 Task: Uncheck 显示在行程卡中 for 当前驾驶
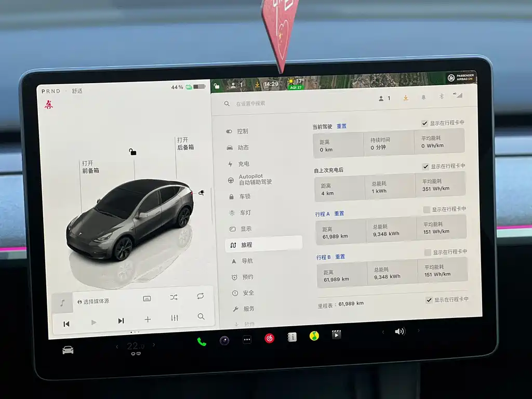click(425, 123)
